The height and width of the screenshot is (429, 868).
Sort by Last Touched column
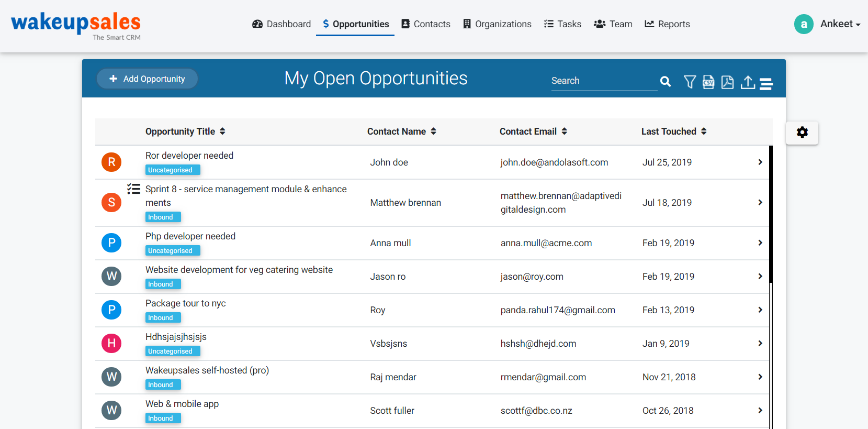tap(674, 131)
